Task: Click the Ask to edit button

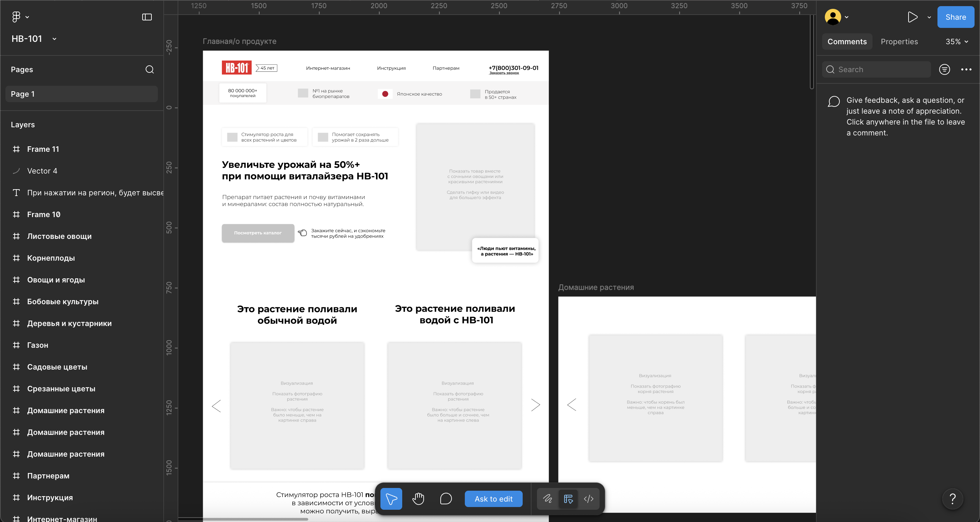Action: click(x=493, y=499)
